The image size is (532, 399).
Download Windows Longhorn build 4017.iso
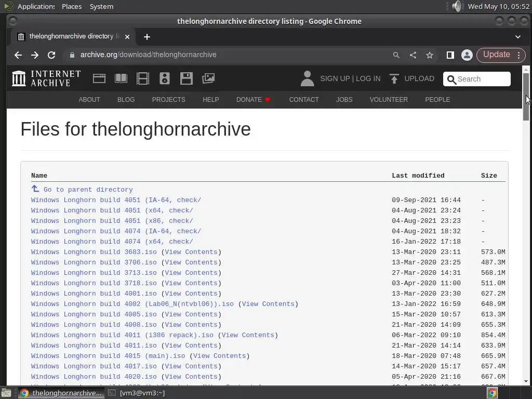(x=94, y=366)
